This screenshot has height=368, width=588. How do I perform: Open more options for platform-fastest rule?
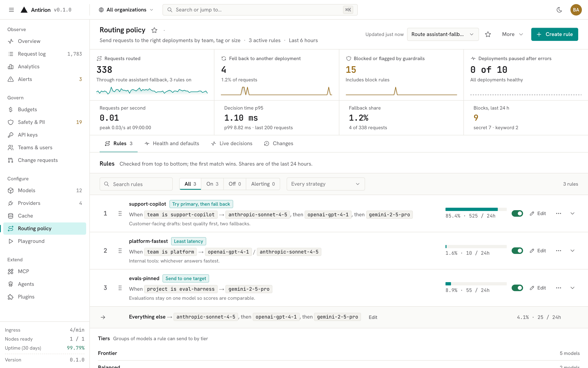pyautogui.click(x=558, y=251)
